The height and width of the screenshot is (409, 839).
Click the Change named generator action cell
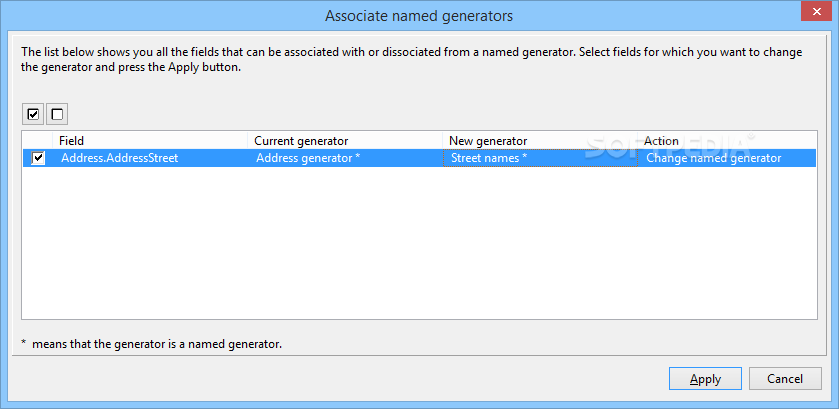click(x=727, y=158)
